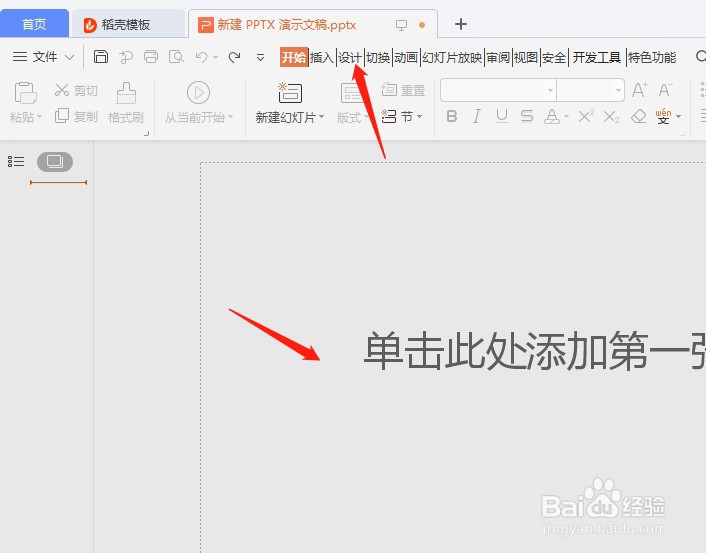This screenshot has height=553, width=706.
Task: Open 新建幻灯片 dropdown arrow
Action: [x=321, y=117]
